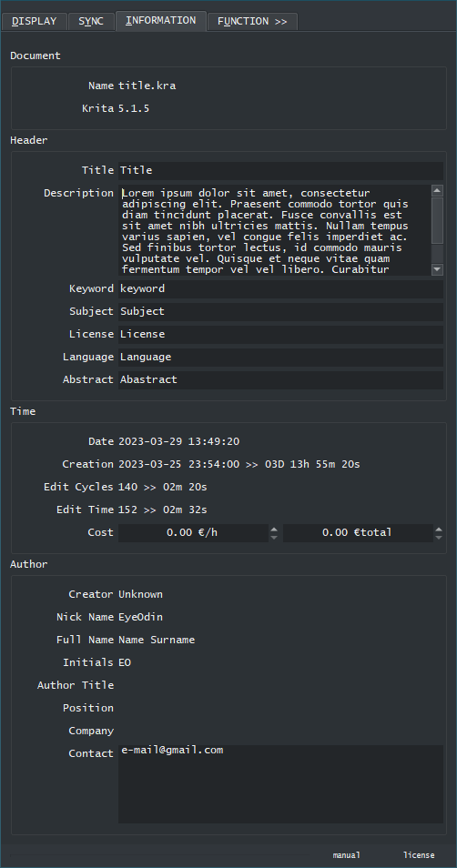This screenshot has height=868, width=457.
Task: Click the Edit Cycles value 140
Action: coord(128,487)
